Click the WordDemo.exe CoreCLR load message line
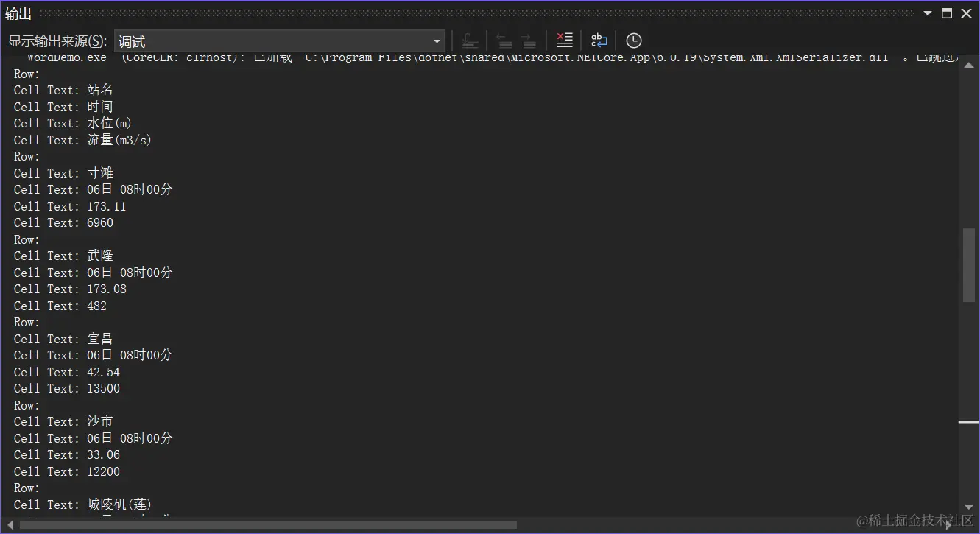980x534 pixels. click(x=492, y=58)
